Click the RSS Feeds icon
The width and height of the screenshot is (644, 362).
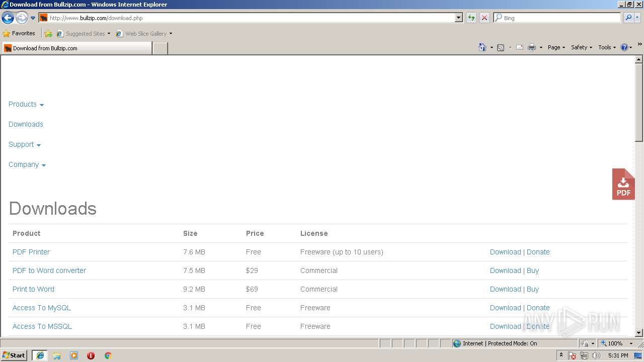point(501,47)
